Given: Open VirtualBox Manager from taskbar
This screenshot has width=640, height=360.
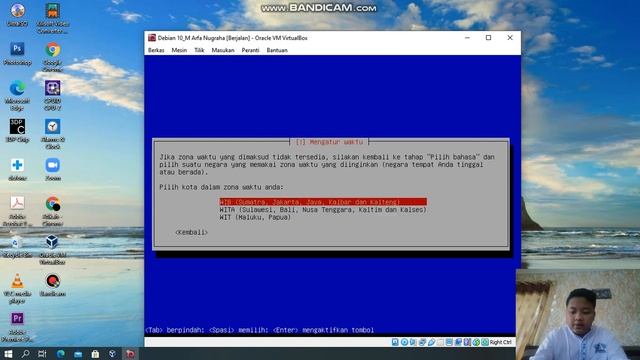Looking at the screenshot, I should click(112, 354).
